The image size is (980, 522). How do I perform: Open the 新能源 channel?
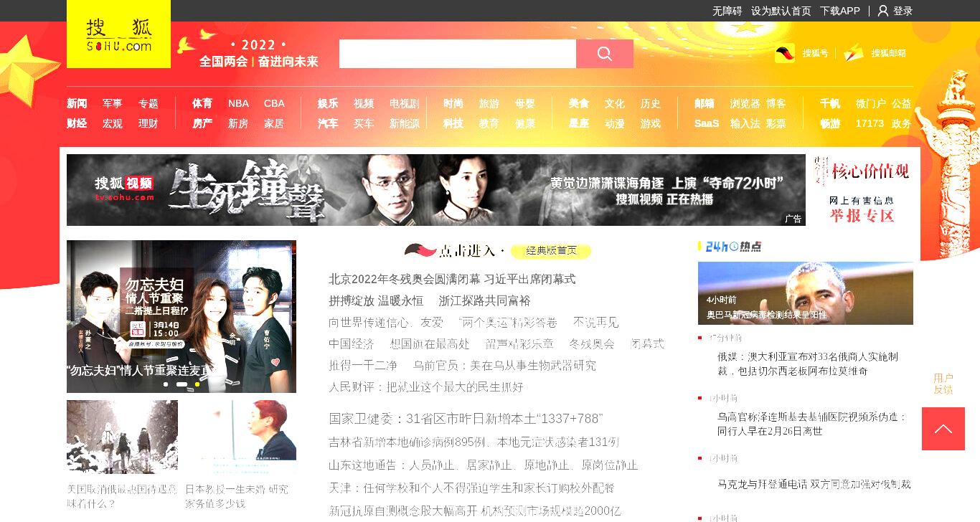click(405, 123)
